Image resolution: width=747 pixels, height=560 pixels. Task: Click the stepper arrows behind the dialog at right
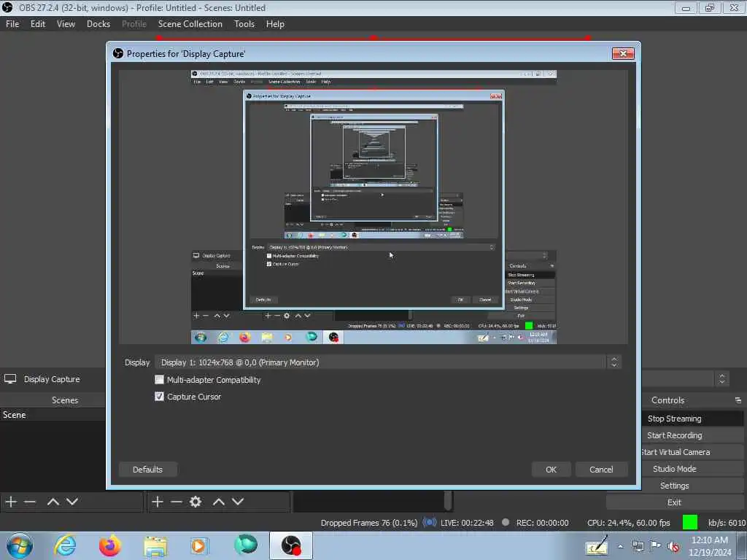721,379
